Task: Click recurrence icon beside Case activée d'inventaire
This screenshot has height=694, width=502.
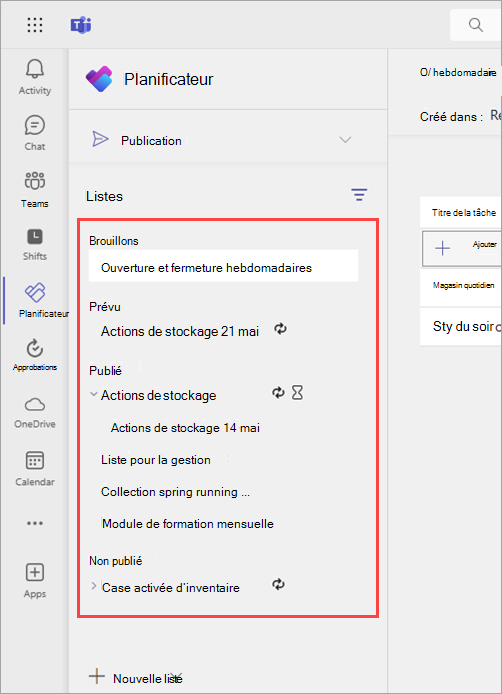Action: tap(278, 585)
